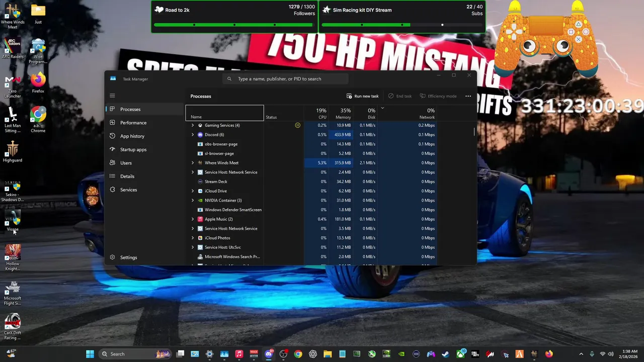This screenshot has height=362, width=644.
Task: Select the Highguard desktop icon
Action: [13, 151]
